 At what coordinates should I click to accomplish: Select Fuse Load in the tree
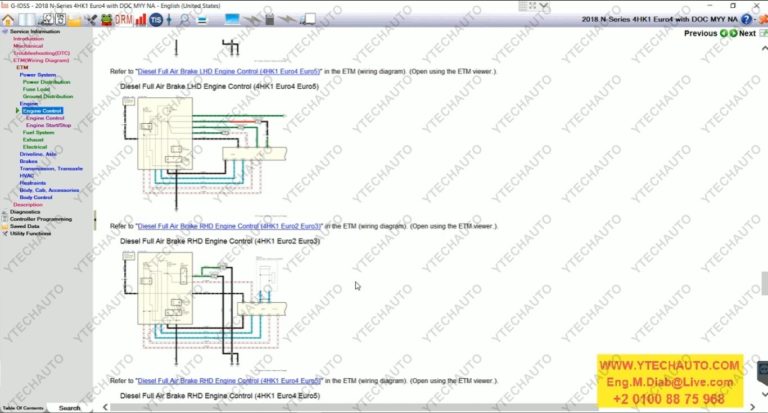(36, 89)
